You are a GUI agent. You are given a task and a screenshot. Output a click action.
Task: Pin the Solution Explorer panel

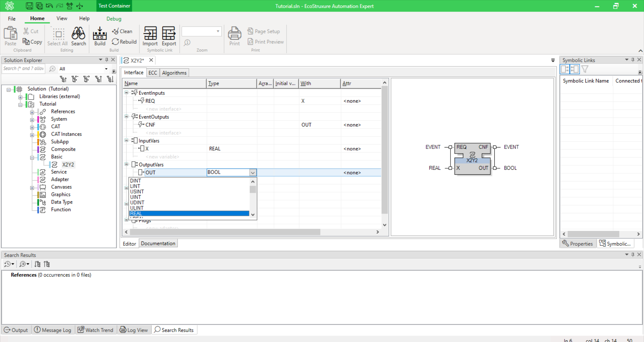click(x=107, y=60)
